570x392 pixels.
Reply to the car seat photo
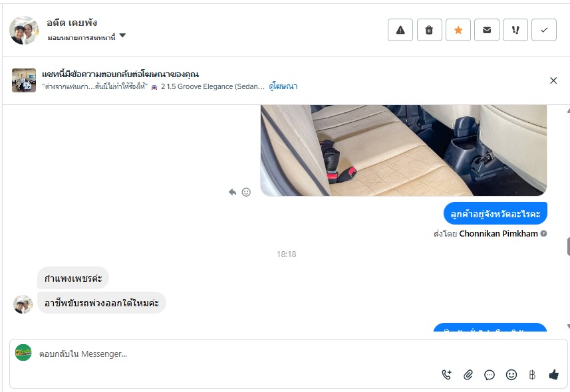click(232, 192)
